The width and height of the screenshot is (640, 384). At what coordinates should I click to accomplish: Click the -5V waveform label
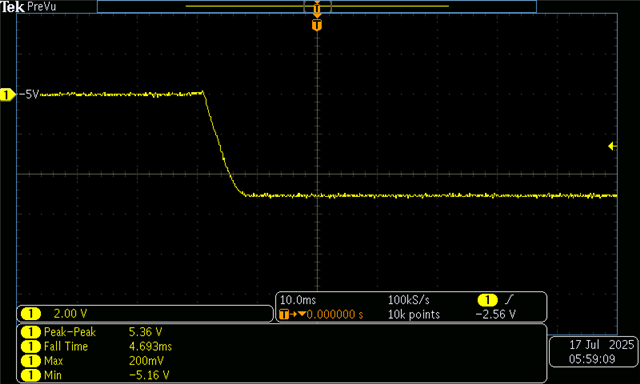(x=29, y=95)
